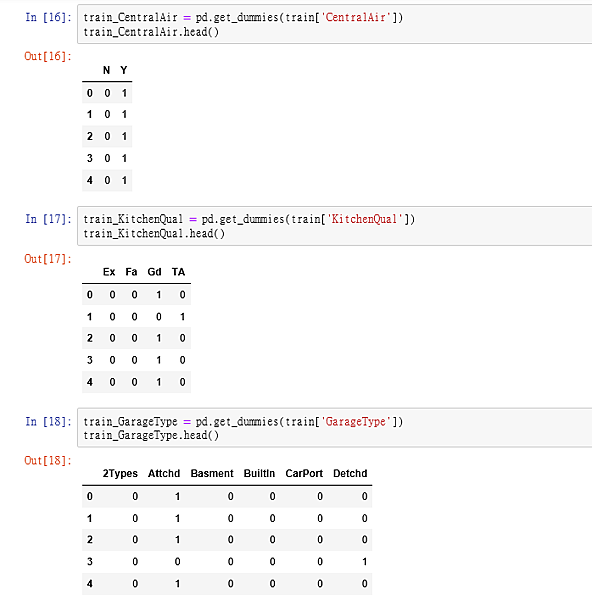Viewport: 592px width, 600px height.
Task: Click inside code cell In [18]
Action: point(335,428)
